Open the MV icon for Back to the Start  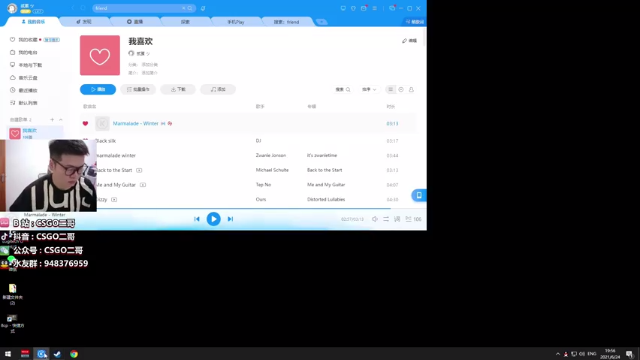tap(139, 170)
